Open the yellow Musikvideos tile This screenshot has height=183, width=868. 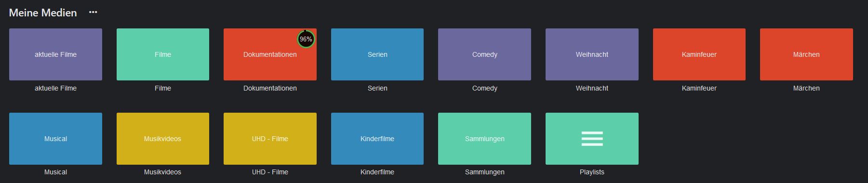[163, 139]
